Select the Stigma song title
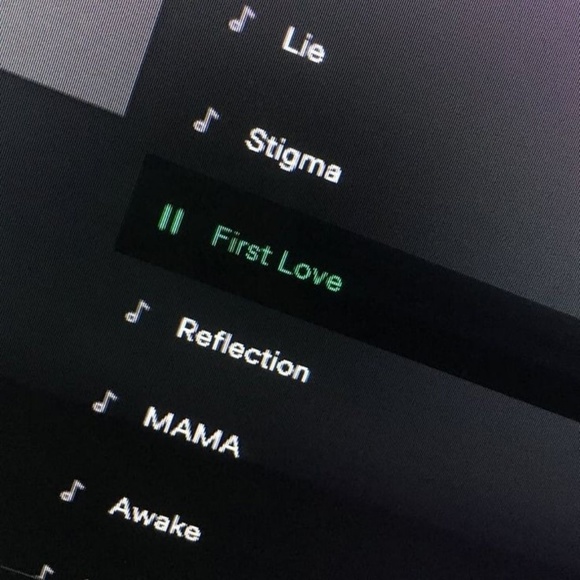Image resolution: width=580 pixels, height=580 pixels. pyautogui.click(x=293, y=156)
